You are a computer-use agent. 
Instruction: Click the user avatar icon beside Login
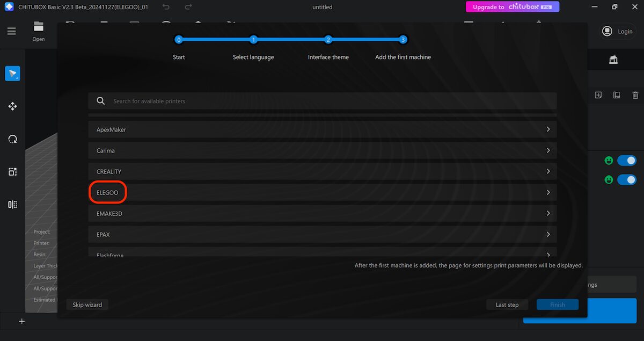(607, 31)
